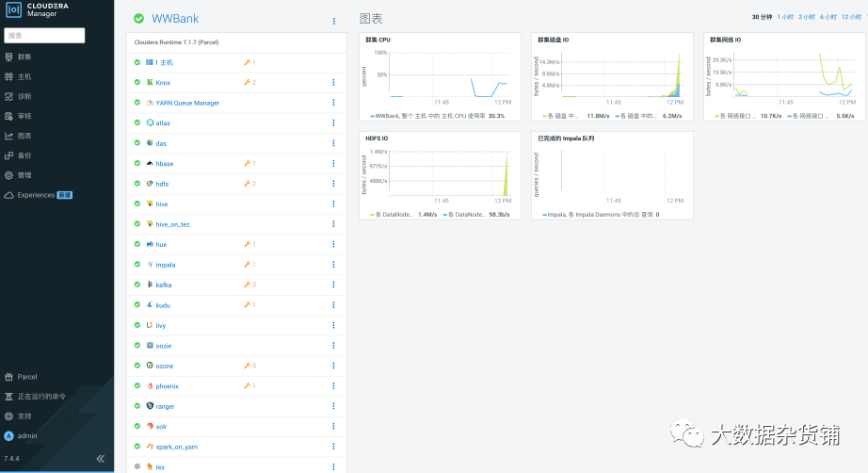This screenshot has width=868, height=473.
Task: Click the kafka configuration wrench icon
Action: click(247, 285)
